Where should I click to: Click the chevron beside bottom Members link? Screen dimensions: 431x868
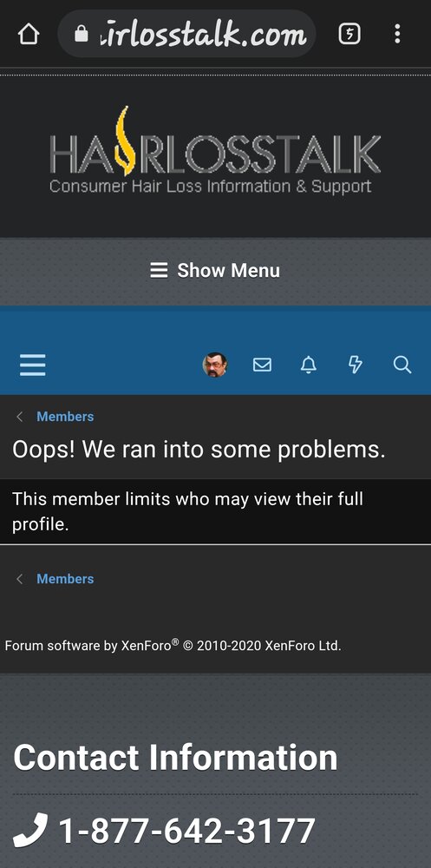[19, 578]
